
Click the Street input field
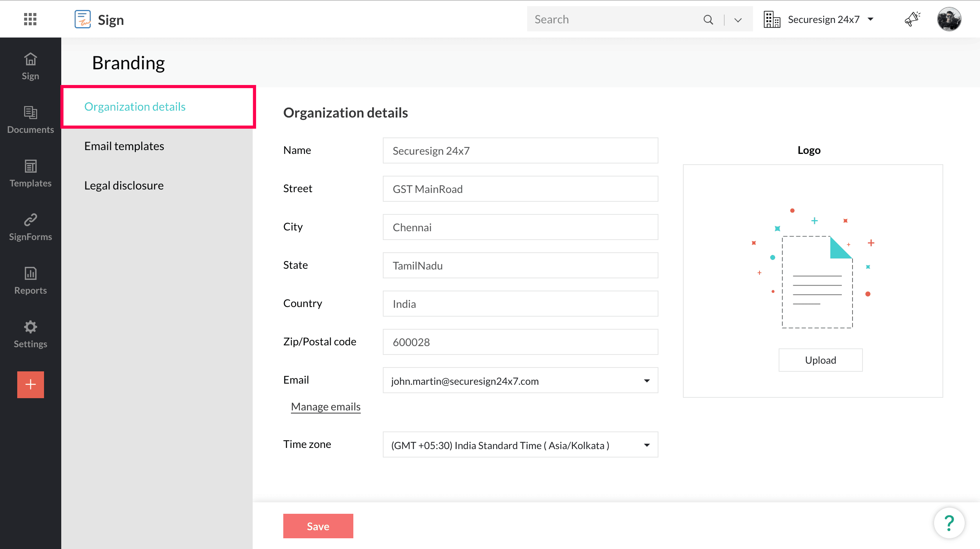click(x=520, y=189)
